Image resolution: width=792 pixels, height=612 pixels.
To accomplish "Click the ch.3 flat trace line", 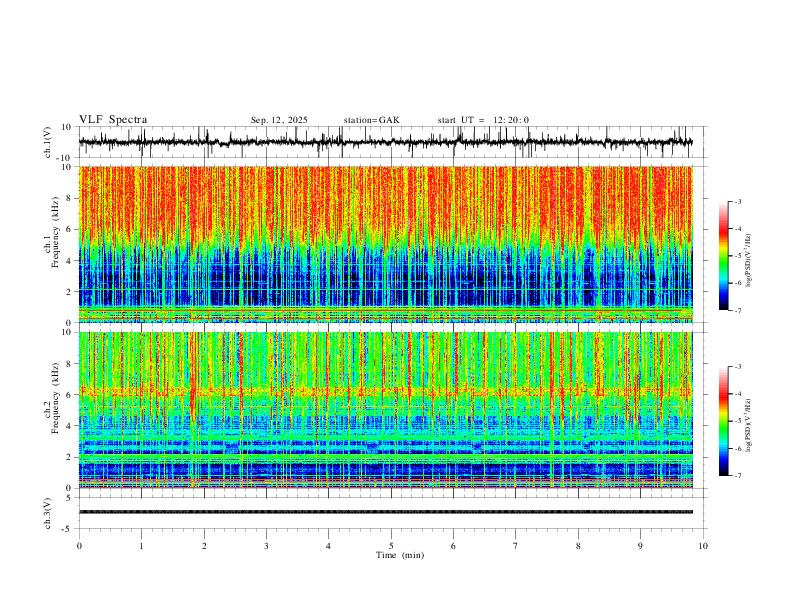I will (x=386, y=512).
